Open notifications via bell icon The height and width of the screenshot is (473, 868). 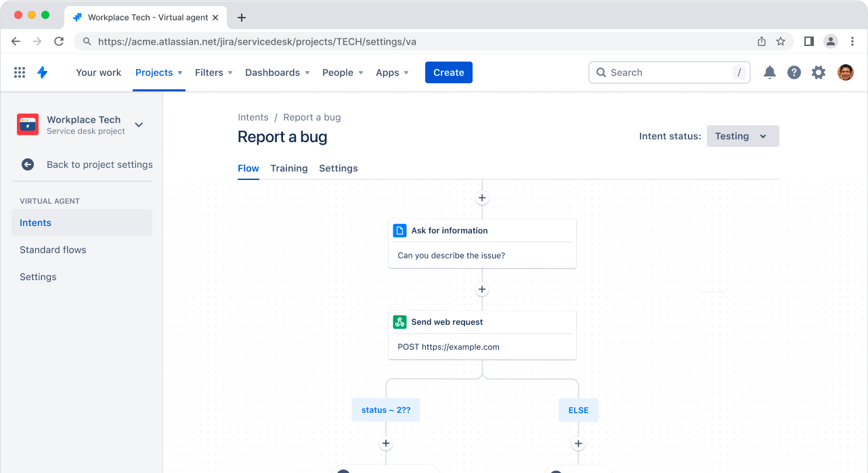point(769,72)
